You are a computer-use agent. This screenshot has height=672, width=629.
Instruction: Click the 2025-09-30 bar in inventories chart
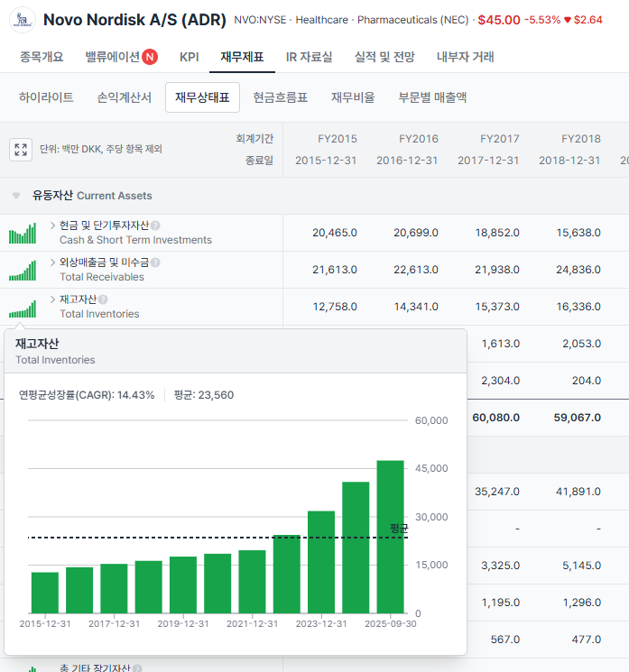tap(390, 537)
